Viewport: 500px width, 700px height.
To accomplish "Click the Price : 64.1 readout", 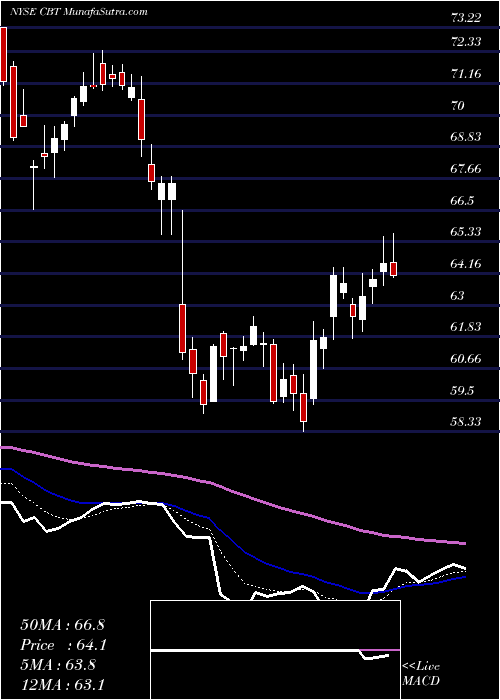I will [x=63, y=645].
